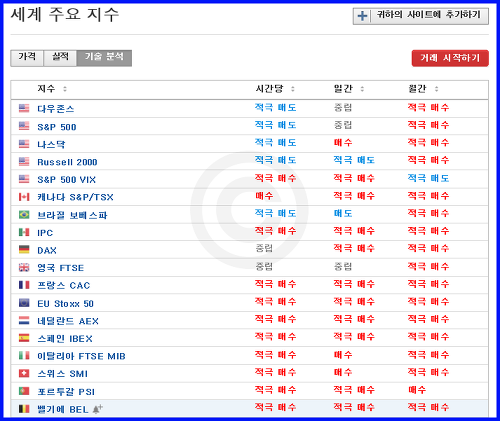Click DAX 시간당 value 중립

coord(264,248)
